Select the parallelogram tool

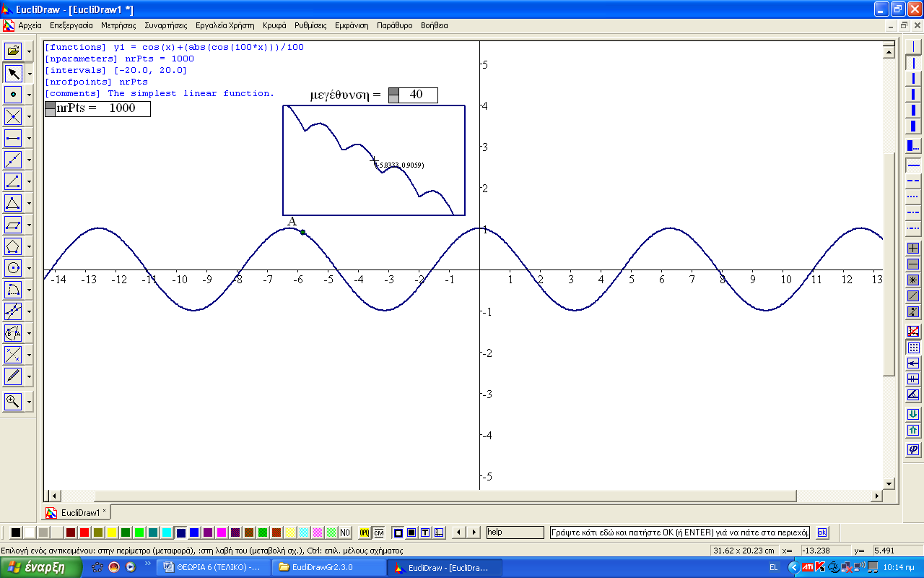point(13,225)
